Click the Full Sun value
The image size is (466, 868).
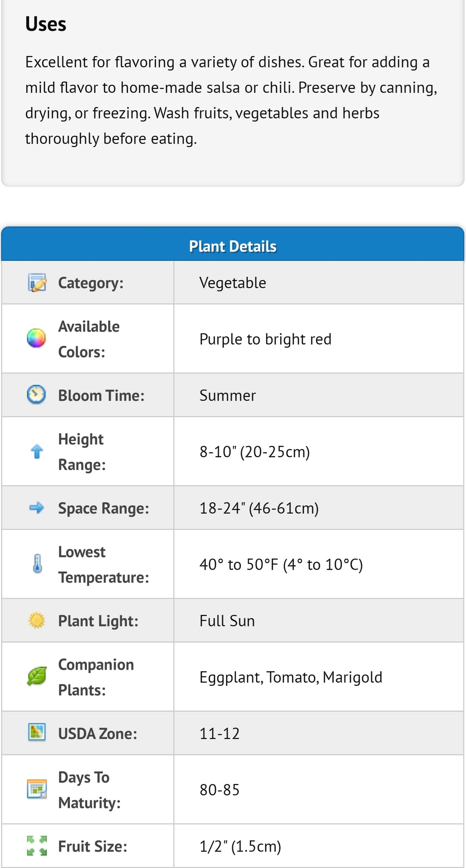227,621
